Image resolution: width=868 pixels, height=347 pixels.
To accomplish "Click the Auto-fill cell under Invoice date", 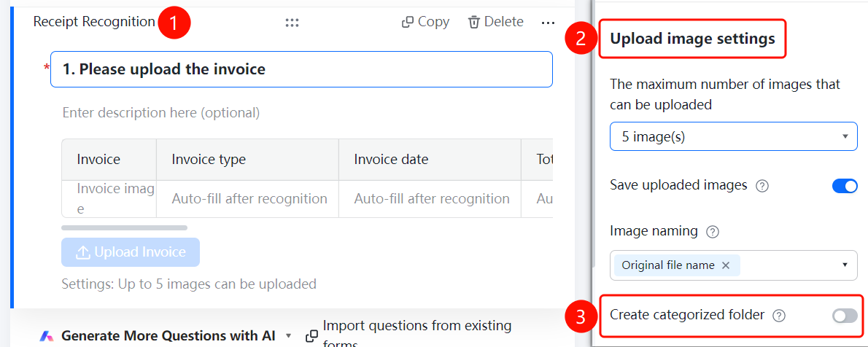I will tap(430, 199).
